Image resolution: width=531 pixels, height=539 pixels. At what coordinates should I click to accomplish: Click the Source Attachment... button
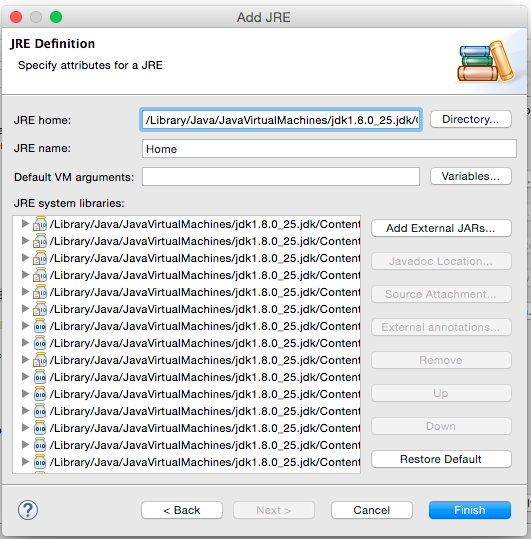(441, 294)
